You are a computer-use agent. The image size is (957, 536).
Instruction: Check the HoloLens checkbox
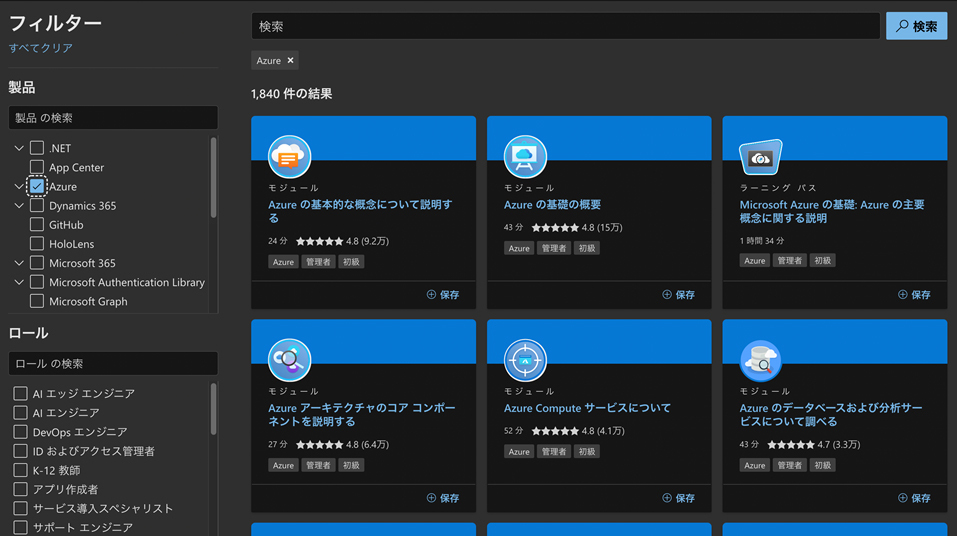[37, 244]
